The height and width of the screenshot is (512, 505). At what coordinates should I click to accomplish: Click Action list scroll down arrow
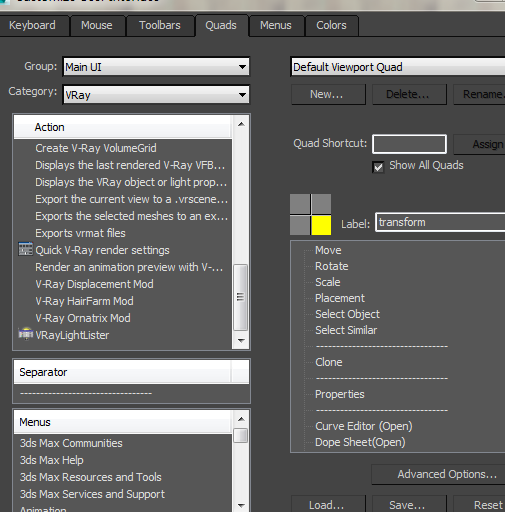pyautogui.click(x=241, y=340)
